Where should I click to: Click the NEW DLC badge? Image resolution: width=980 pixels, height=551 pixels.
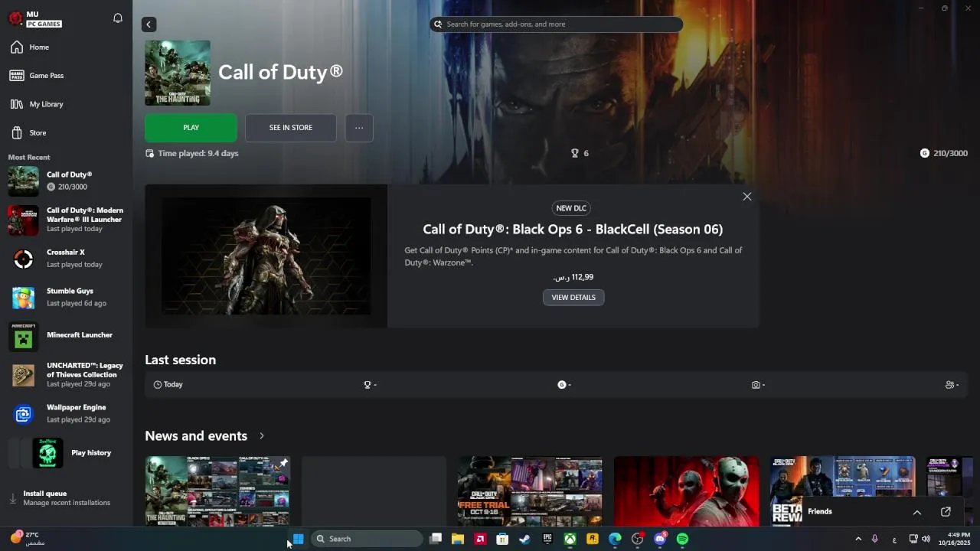(x=571, y=208)
